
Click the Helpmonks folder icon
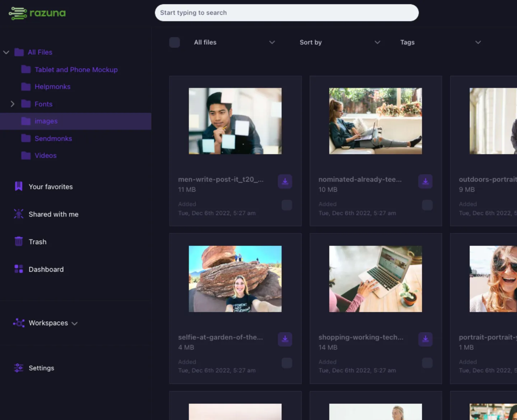point(26,87)
